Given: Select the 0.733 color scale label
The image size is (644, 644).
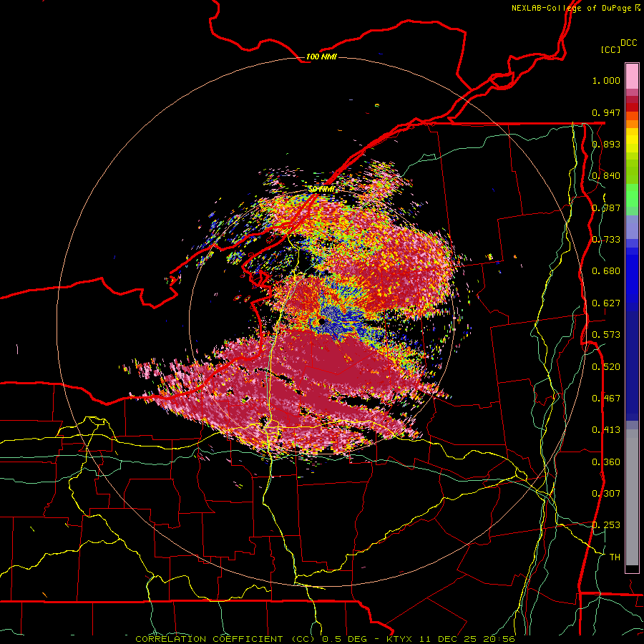Looking at the screenshot, I should 606,240.
